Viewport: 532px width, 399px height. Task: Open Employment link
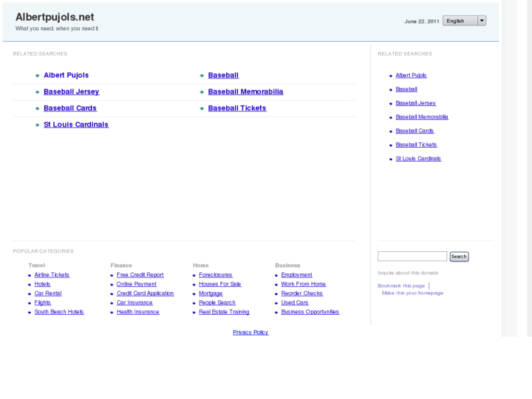(x=296, y=275)
